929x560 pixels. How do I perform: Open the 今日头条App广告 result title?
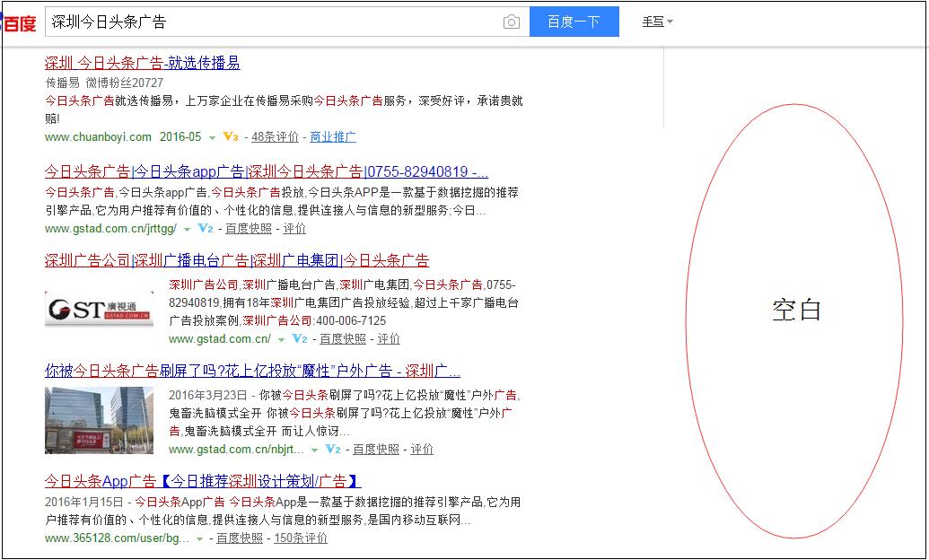pos(202,480)
